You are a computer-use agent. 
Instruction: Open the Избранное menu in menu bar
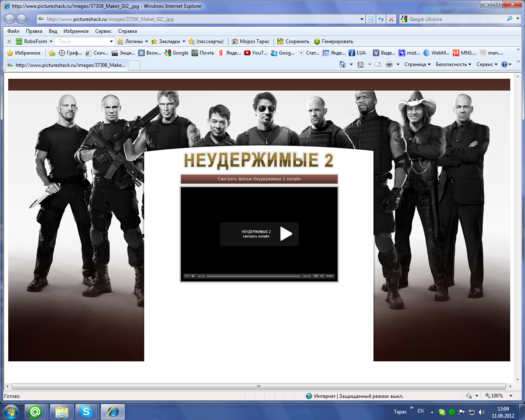pyautogui.click(x=76, y=31)
